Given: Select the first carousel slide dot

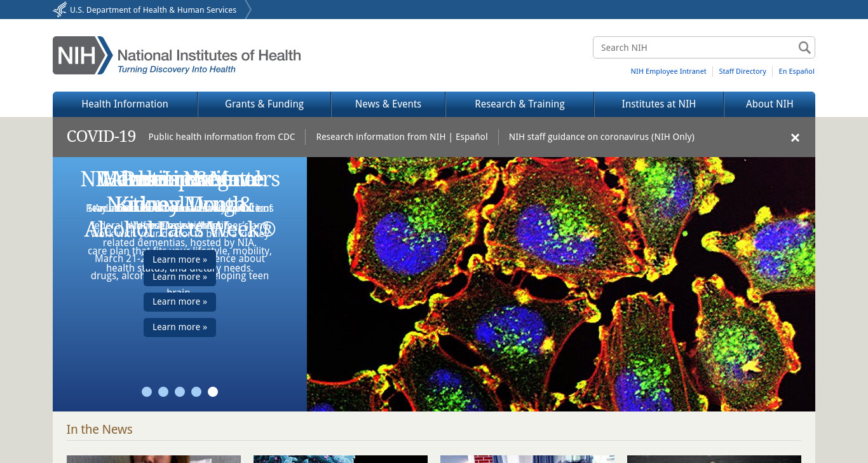Looking at the screenshot, I should coord(147,392).
